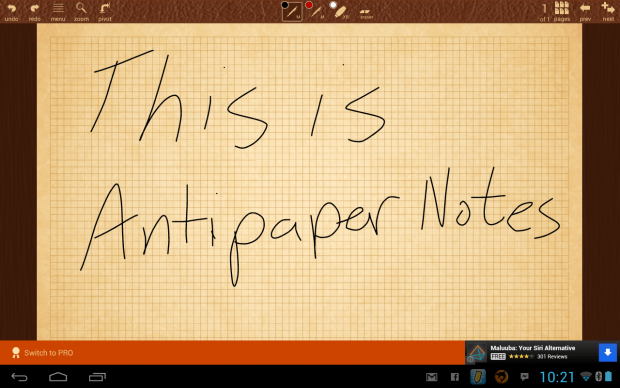Open the Gmail notification icon
This screenshot has height=388, width=620.
[x=431, y=377]
